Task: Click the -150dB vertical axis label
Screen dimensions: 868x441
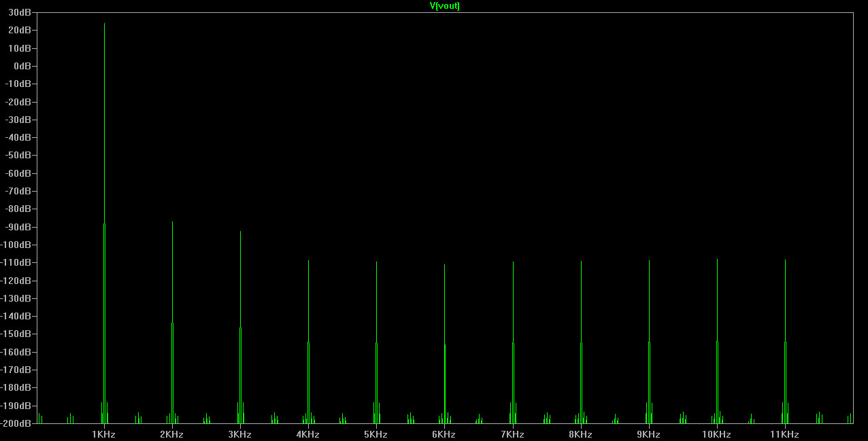Action: click(16, 334)
